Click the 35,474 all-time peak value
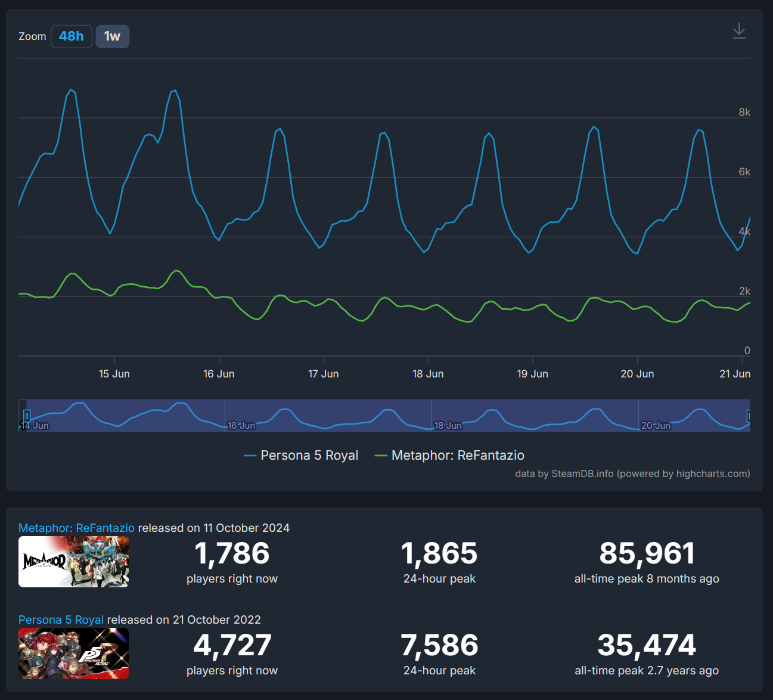773x700 pixels. (647, 645)
